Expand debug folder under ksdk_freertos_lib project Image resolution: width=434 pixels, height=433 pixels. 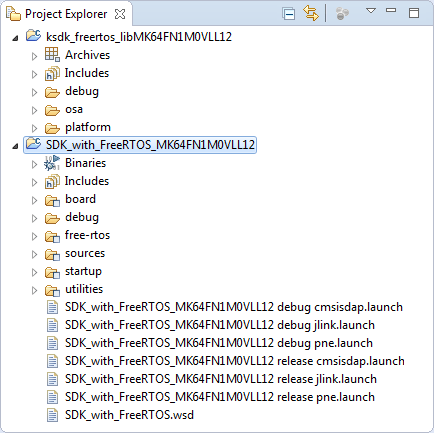[x=34, y=92]
